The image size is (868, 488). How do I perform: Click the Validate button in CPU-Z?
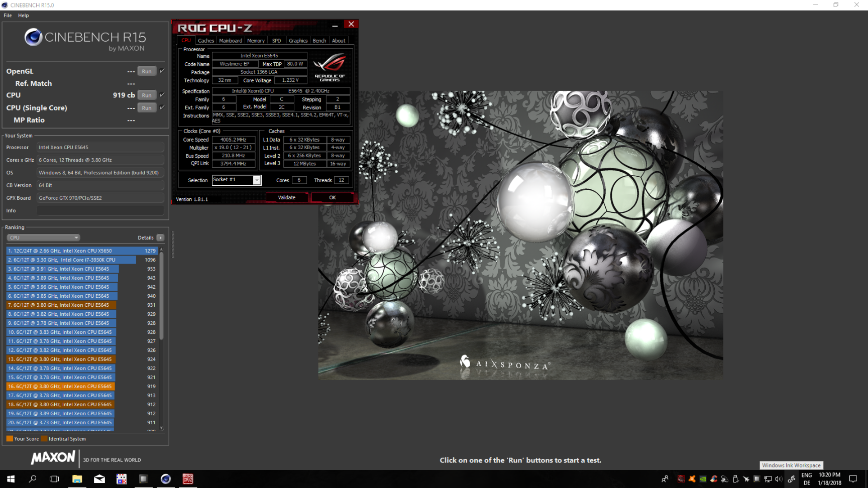click(x=287, y=198)
